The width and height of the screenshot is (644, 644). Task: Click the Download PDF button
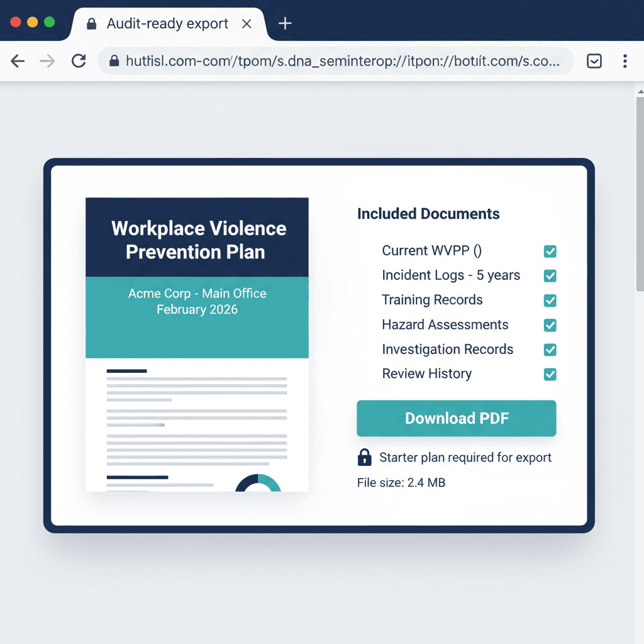tap(456, 418)
